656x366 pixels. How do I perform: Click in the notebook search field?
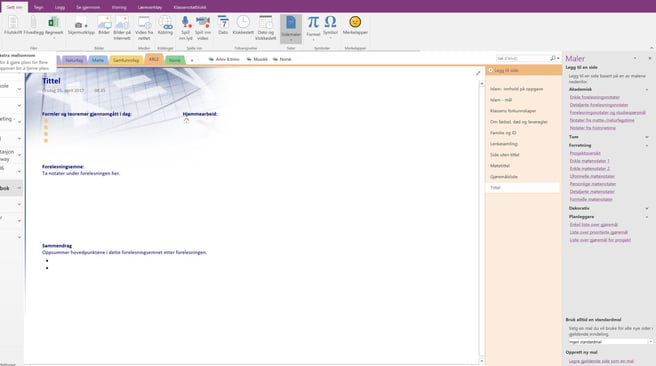pyautogui.click(x=523, y=59)
